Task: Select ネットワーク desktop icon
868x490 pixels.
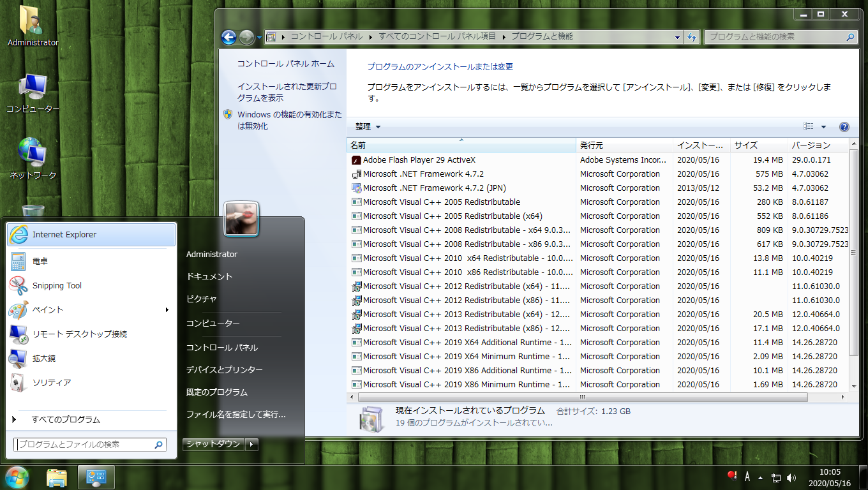Action: coord(33,160)
